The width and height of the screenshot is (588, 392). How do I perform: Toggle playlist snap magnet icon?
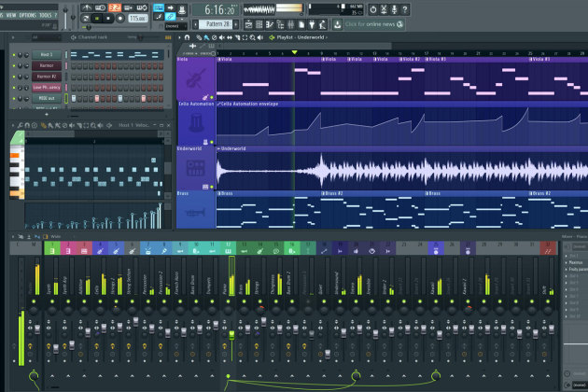(x=187, y=37)
